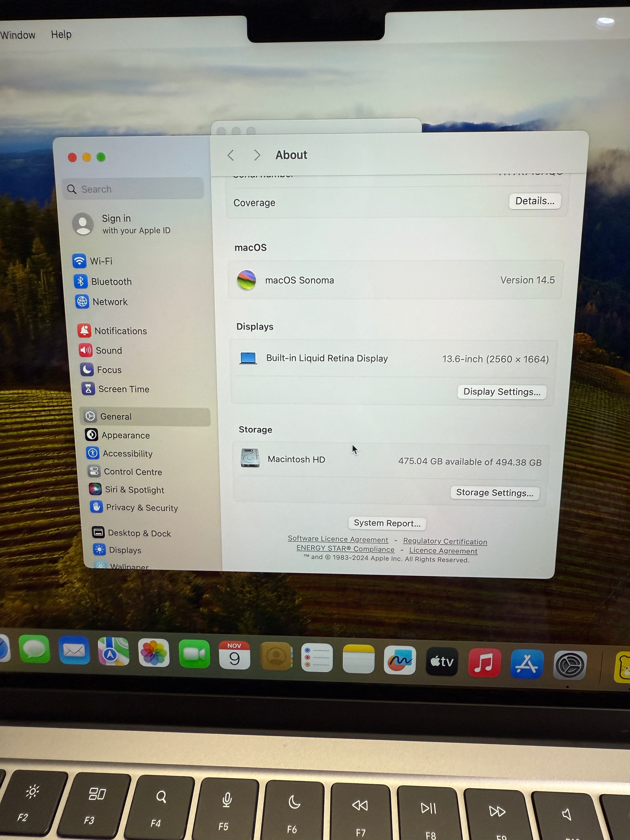630x840 pixels.
Task: Open Photos from the Dock
Action: tap(153, 652)
